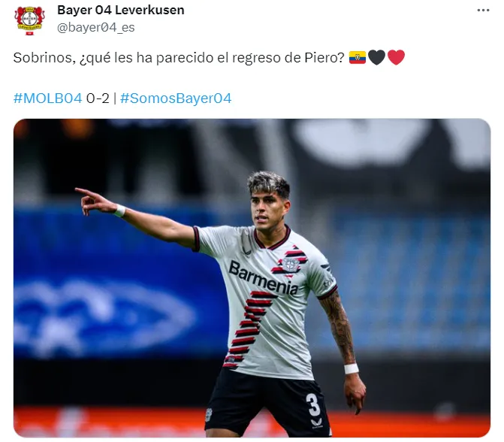504x442 pixels.
Task: Click the Ecuador flag emoji
Action: tap(357, 58)
